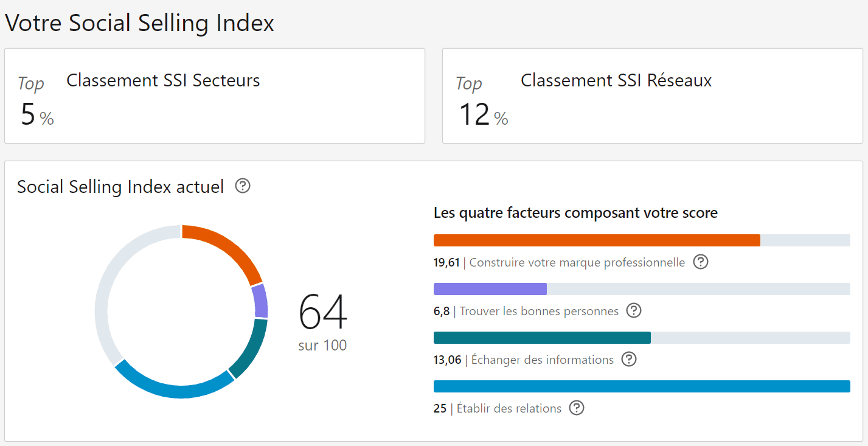Viewport: 868px width, 446px height.
Task: Click the purple progress bar scoring 6,8
Action: click(x=490, y=289)
